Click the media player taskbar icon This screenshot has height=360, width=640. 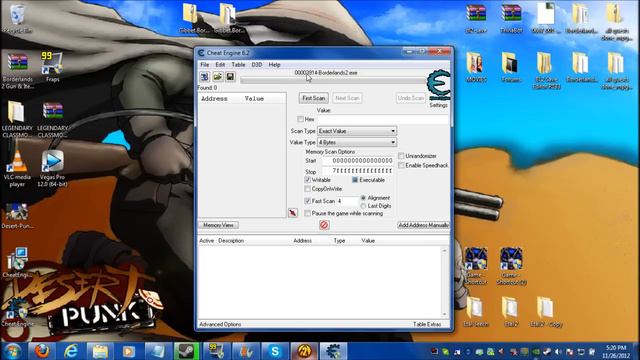pyautogui.click(x=129, y=351)
